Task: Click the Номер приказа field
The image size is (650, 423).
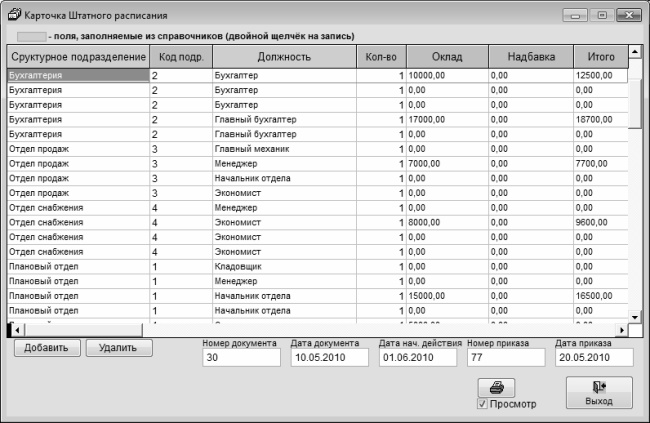Action: pyautogui.click(x=506, y=358)
